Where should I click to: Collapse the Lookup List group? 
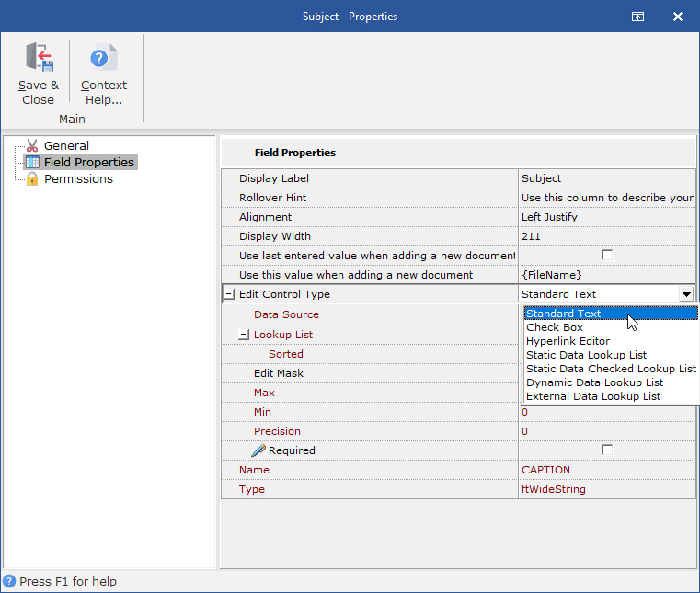click(244, 335)
